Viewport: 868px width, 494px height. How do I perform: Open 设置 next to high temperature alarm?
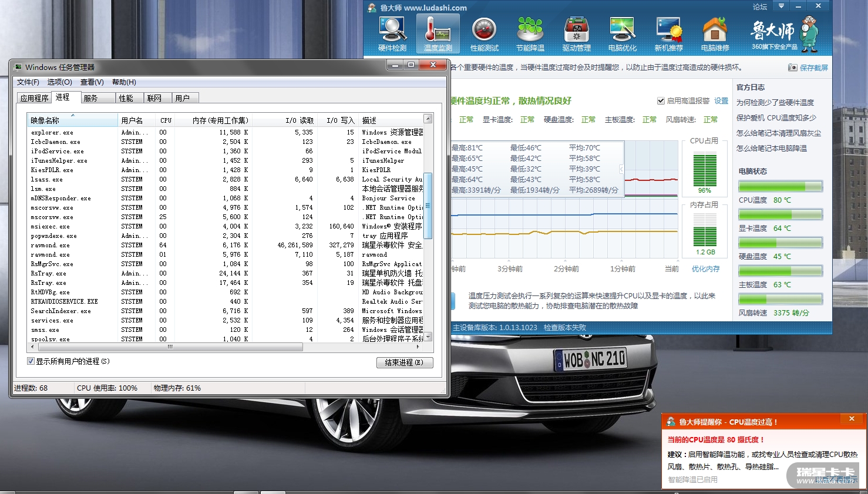point(721,101)
